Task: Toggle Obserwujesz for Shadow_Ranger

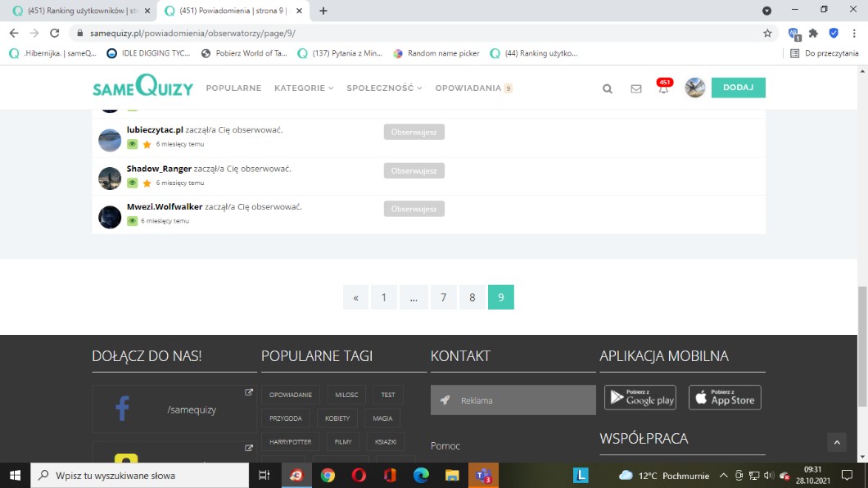Action: 414,170
